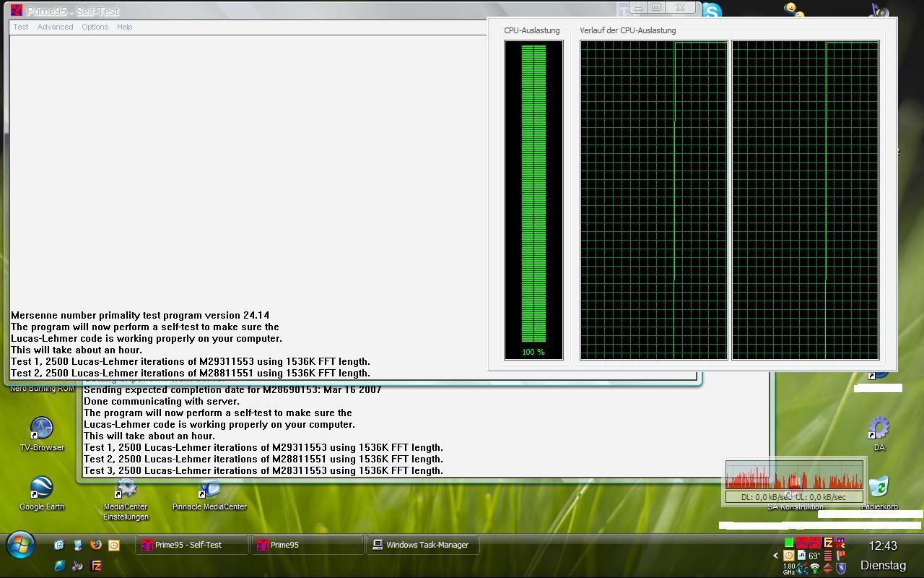Launch the music player Quick Launch icon
Image resolution: width=924 pixels, height=578 pixels.
pos(77,566)
